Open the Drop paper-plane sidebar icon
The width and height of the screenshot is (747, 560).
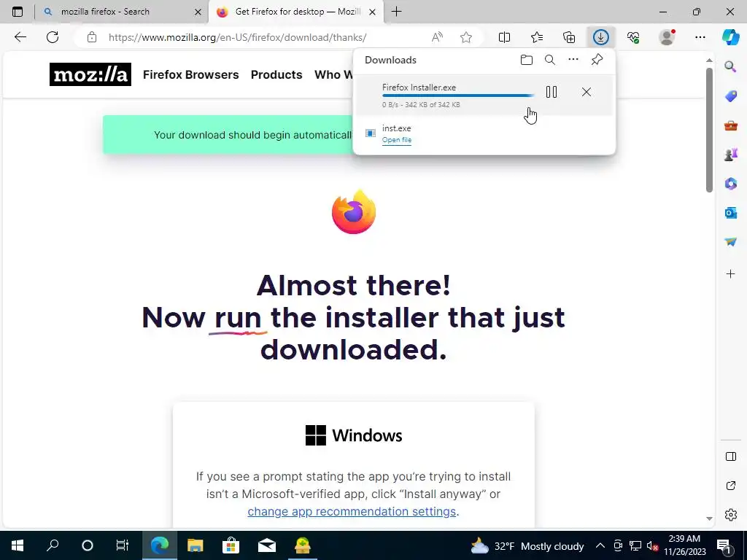[730, 242]
